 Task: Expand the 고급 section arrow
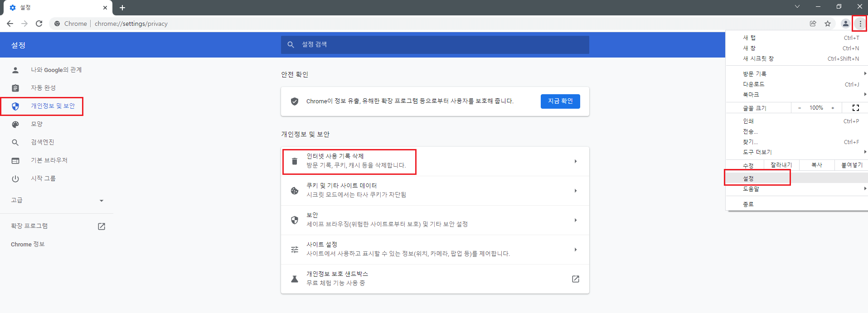102,201
